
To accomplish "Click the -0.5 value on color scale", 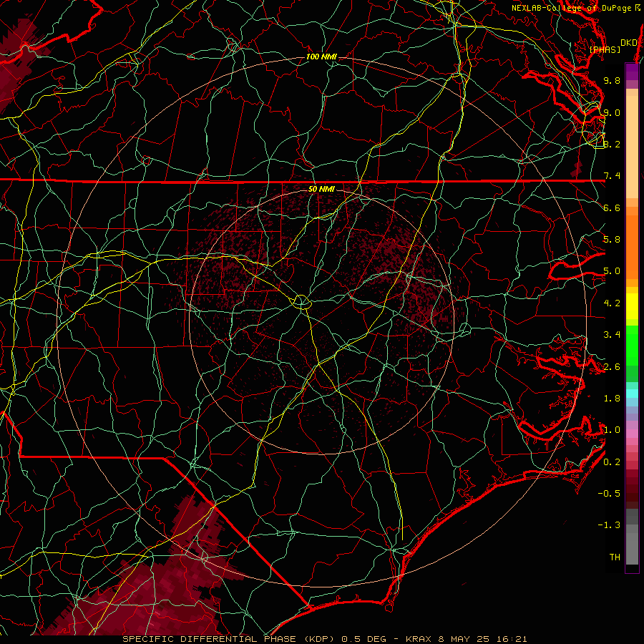I will click(x=609, y=494).
